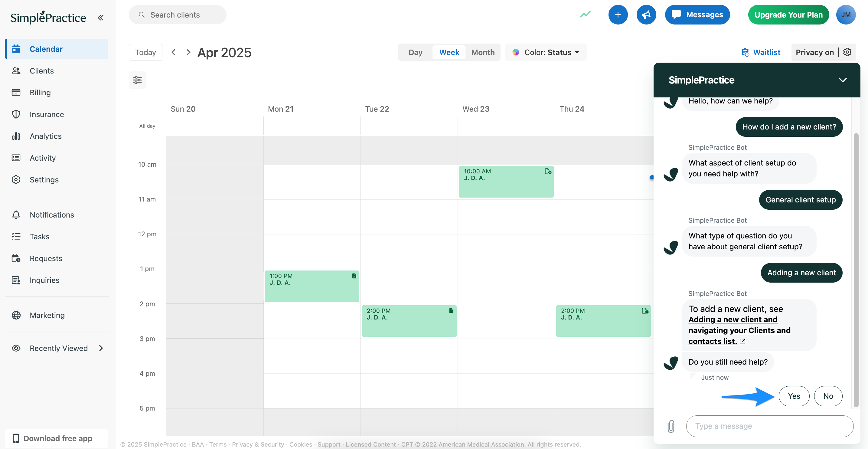Switch calendar to Day view
Image resolution: width=868 pixels, height=449 pixels.
tap(416, 52)
